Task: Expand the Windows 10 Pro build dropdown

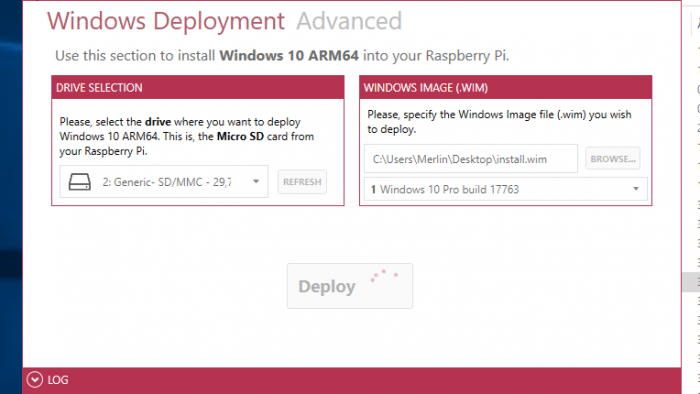Action: coord(506,189)
